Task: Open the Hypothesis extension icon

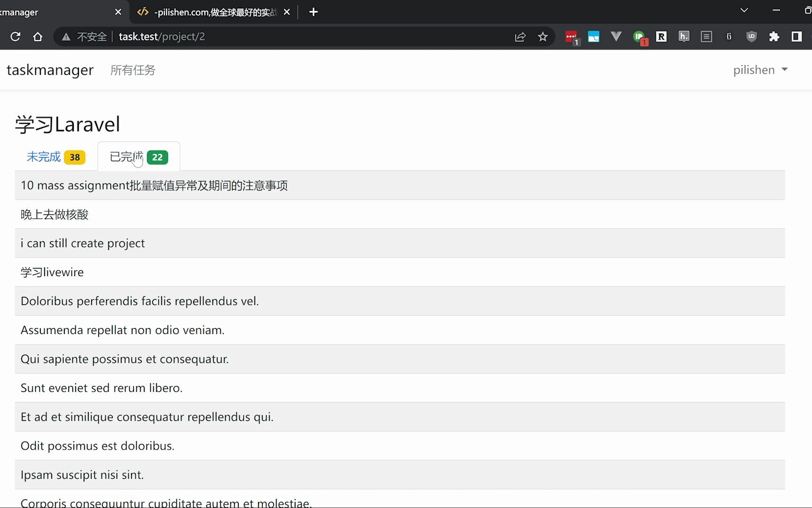Action: click(x=684, y=37)
